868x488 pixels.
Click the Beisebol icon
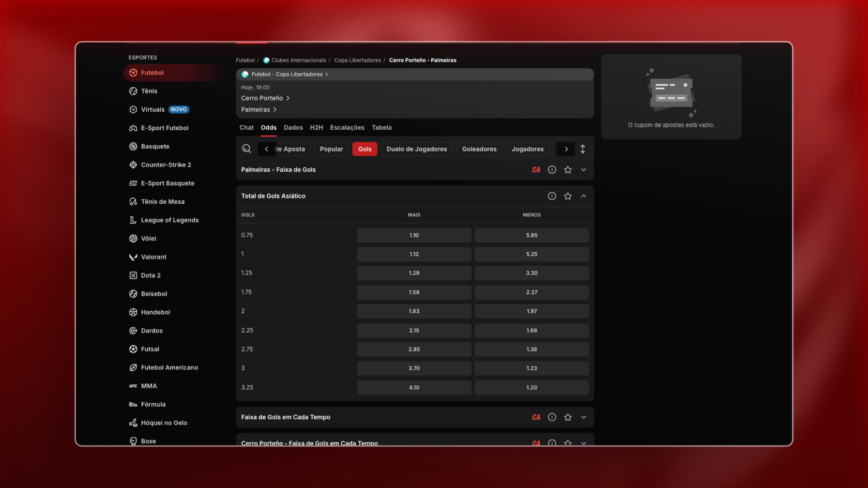coord(133,294)
